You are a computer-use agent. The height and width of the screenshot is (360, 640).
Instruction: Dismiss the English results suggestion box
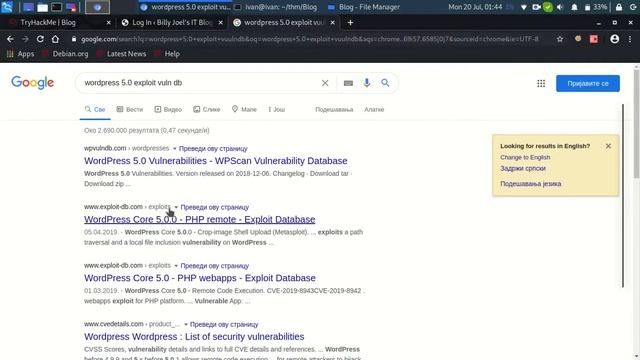[x=608, y=146]
